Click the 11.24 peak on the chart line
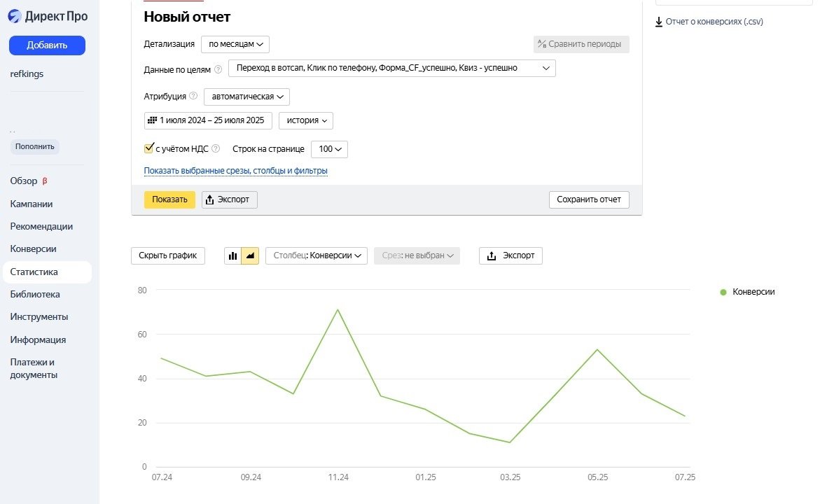The width and height of the screenshot is (820, 504). [338, 309]
